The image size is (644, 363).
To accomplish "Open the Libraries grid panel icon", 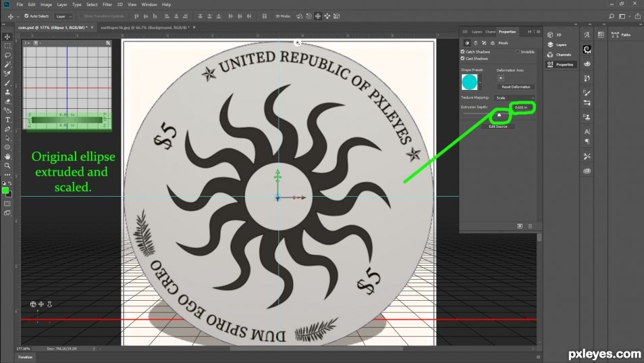I will point(601,35).
